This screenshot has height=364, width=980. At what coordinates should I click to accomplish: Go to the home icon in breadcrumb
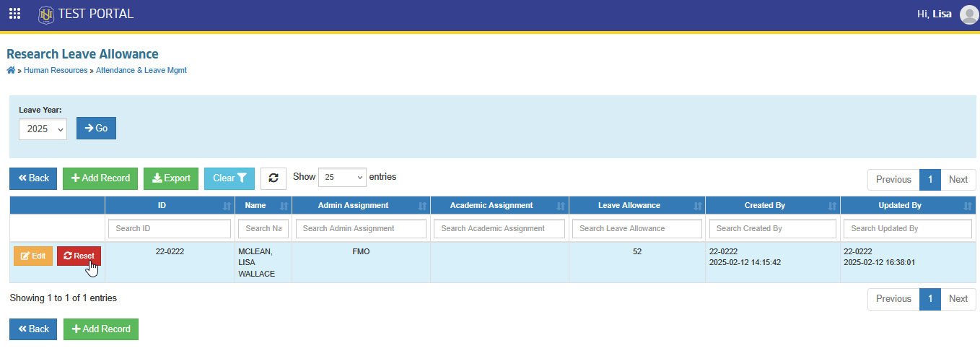coord(11,70)
